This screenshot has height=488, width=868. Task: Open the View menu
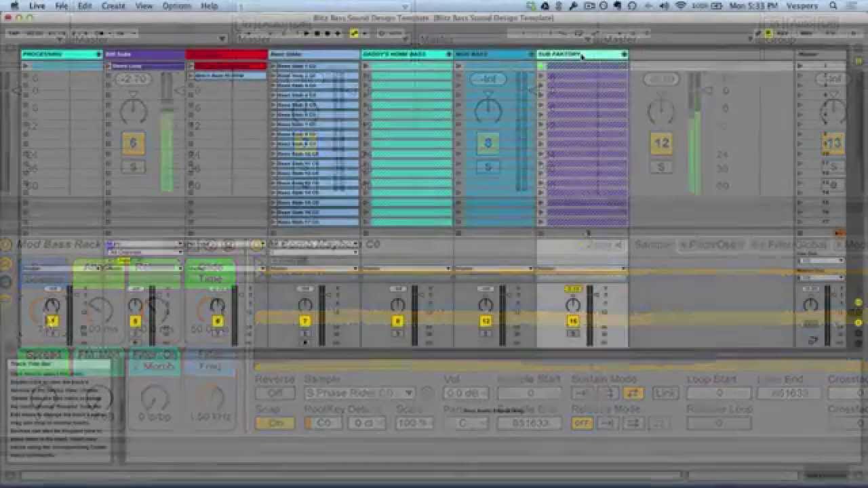[x=144, y=5]
